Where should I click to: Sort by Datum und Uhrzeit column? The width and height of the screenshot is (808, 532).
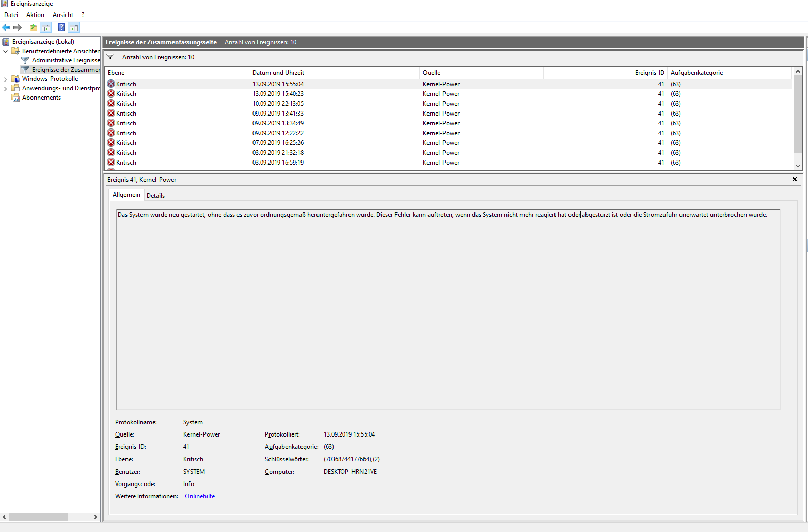click(334, 73)
